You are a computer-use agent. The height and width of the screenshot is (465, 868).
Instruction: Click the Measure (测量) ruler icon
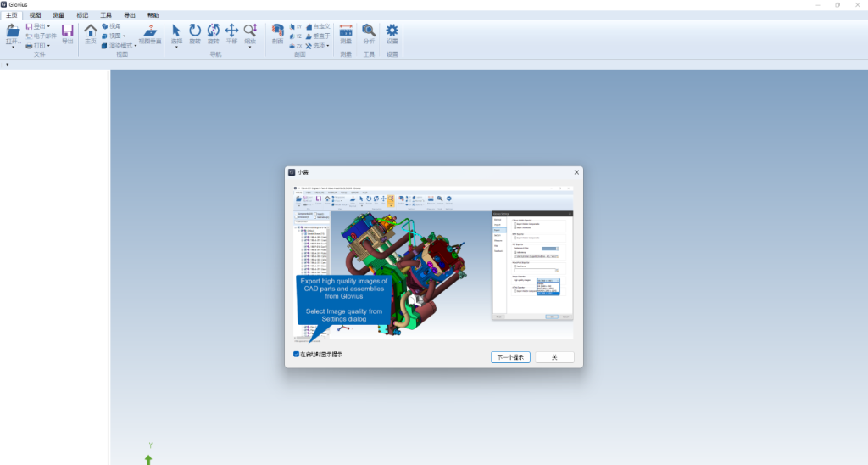pos(346,31)
